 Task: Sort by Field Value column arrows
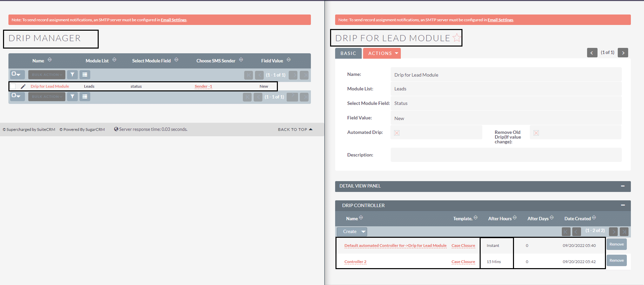[x=288, y=60]
